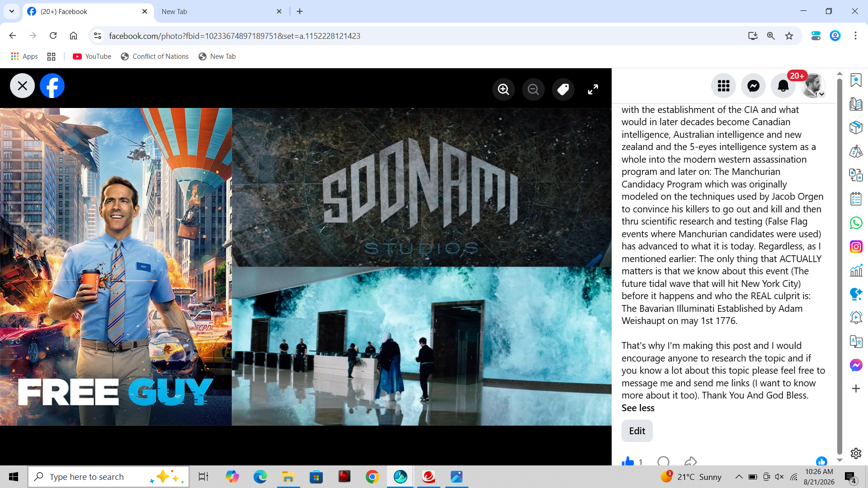Open the account profile dropdown
Screen dimensions: 868x488
tap(813, 86)
